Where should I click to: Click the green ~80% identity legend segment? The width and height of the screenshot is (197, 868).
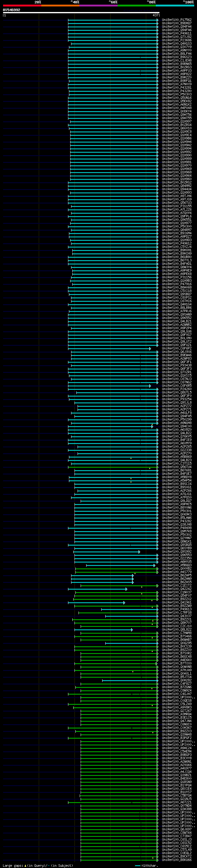[137, 6]
